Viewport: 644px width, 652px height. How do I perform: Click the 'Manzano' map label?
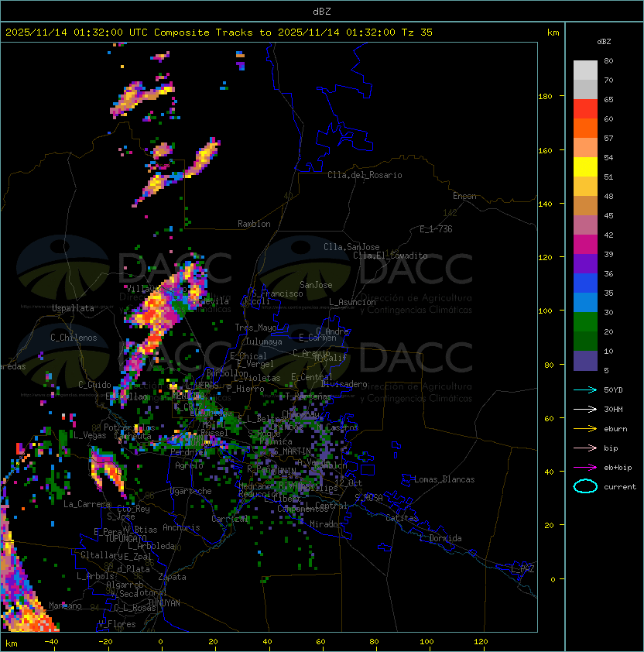(x=65, y=606)
